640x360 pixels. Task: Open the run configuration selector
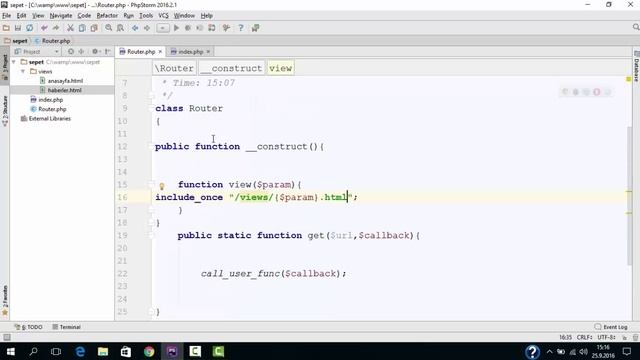(x=162, y=28)
